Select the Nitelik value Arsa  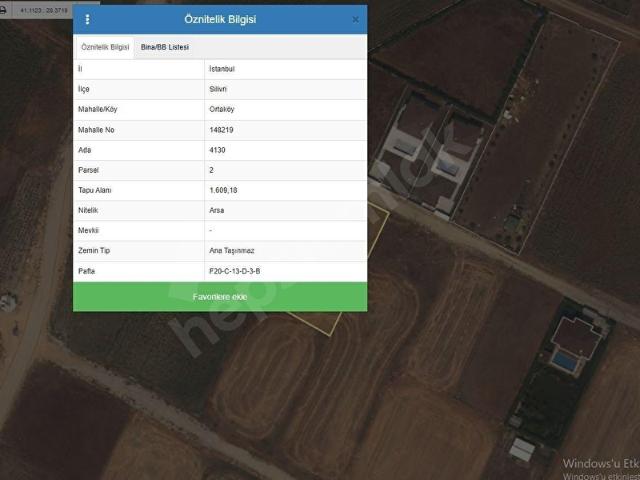point(216,210)
